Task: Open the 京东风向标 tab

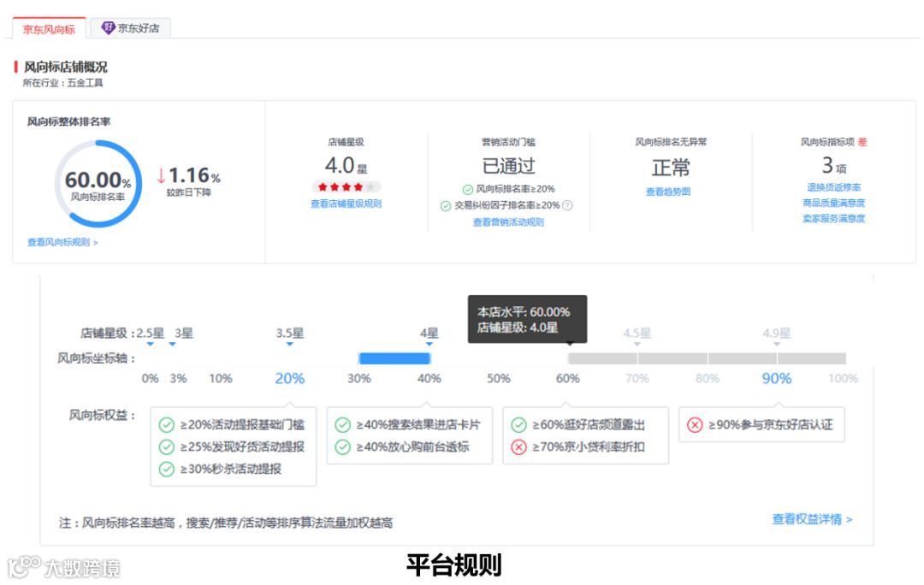Action: point(49,29)
